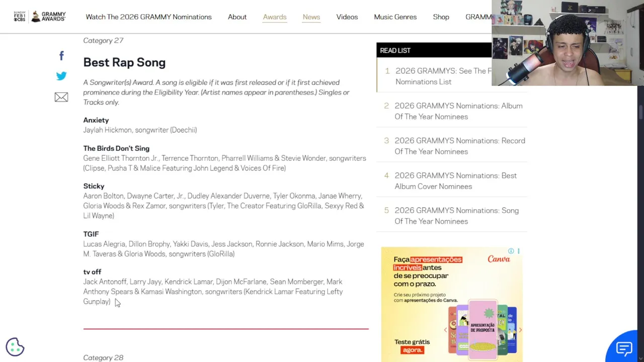Screen dimensions: 644x362
Task: Click the 'Category 28' label
Action: 103,357
